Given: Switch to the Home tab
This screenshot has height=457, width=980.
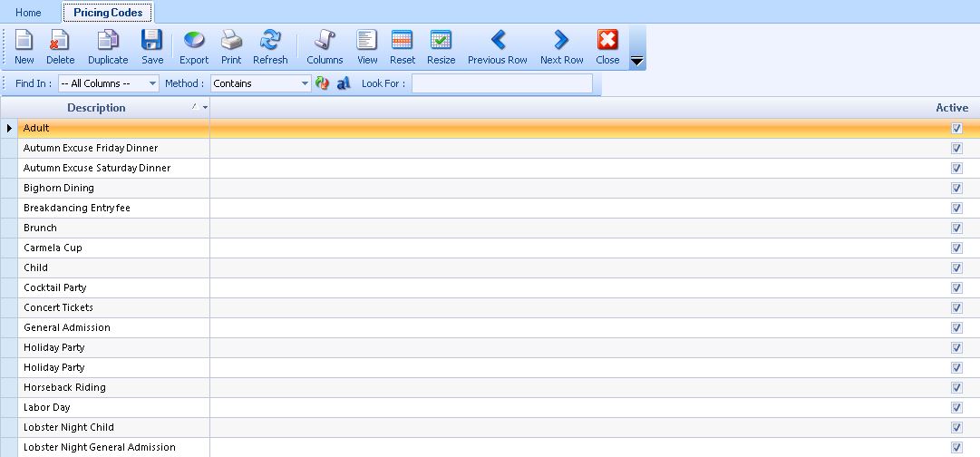Looking at the screenshot, I should (x=28, y=13).
